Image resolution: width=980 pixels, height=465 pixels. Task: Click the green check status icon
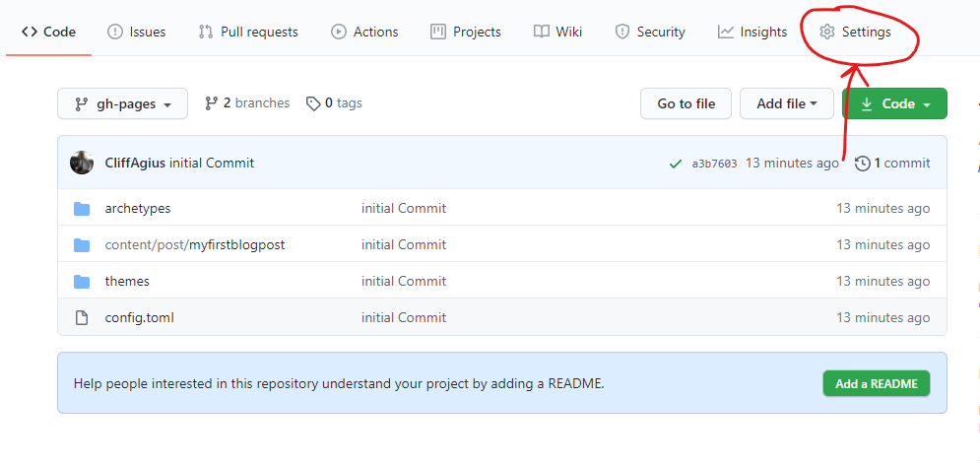675,164
